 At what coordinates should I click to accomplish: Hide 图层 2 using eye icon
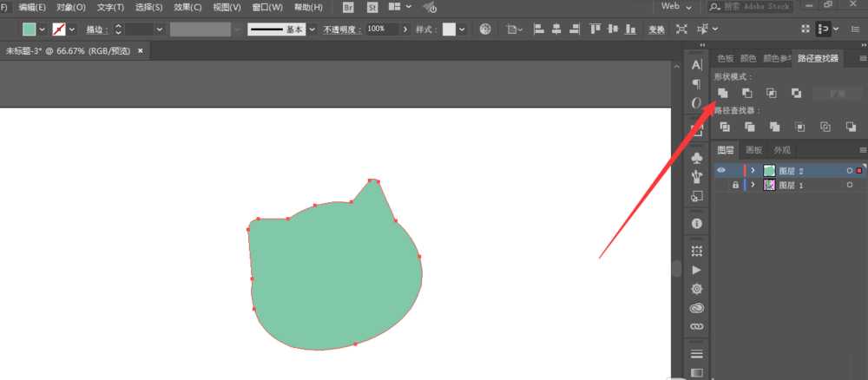pyautogui.click(x=720, y=170)
